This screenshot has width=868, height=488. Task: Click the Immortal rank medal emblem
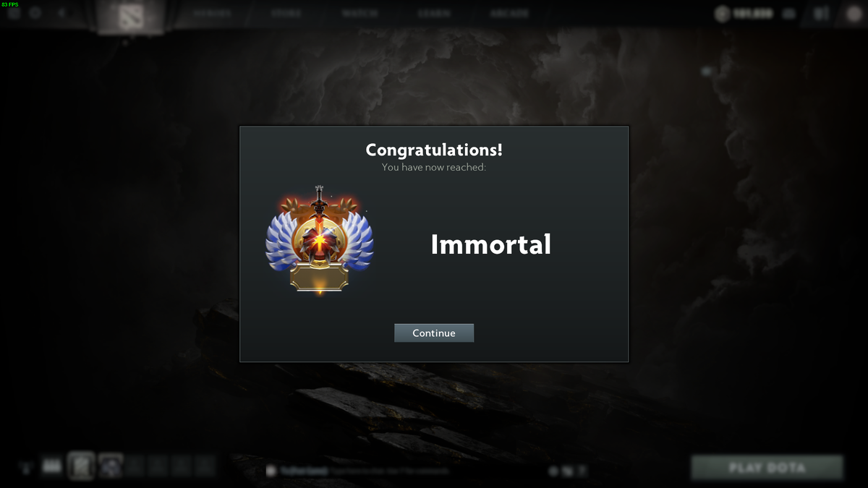point(319,240)
